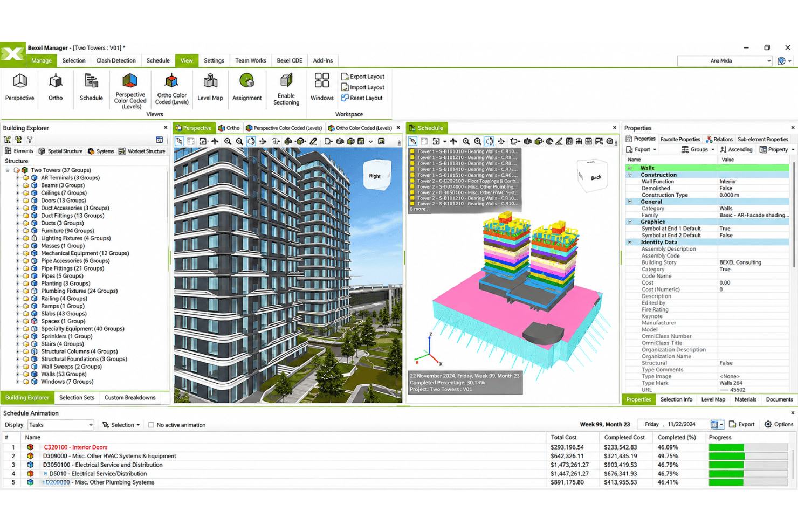Open the help icon beside Ana Mrda
This screenshot has width=798, height=532.
click(781, 61)
